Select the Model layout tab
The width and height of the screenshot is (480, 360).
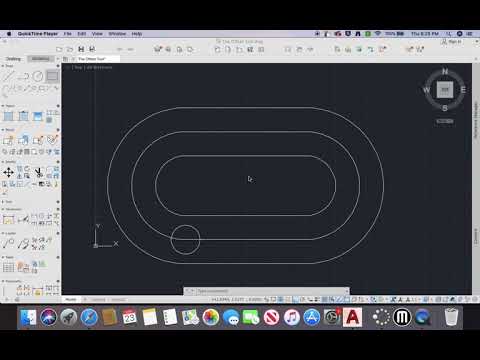tap(71, 299)
